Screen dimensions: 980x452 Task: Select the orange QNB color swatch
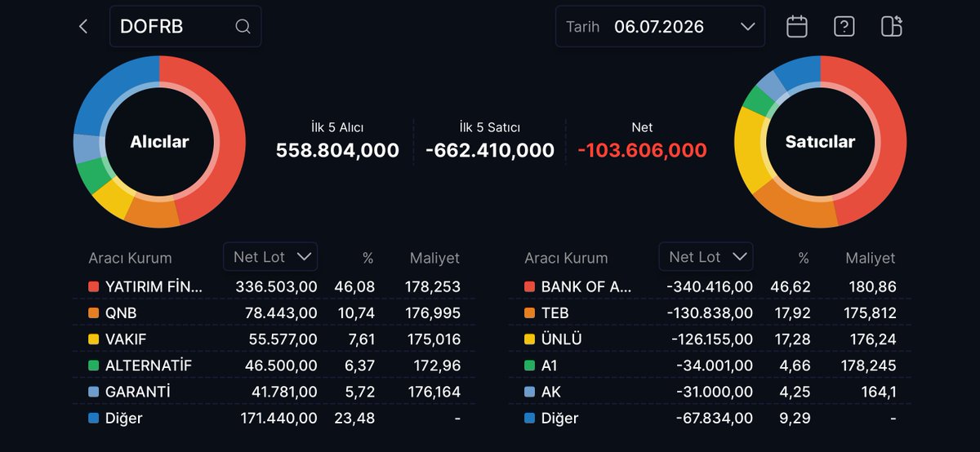click(93, 313)
